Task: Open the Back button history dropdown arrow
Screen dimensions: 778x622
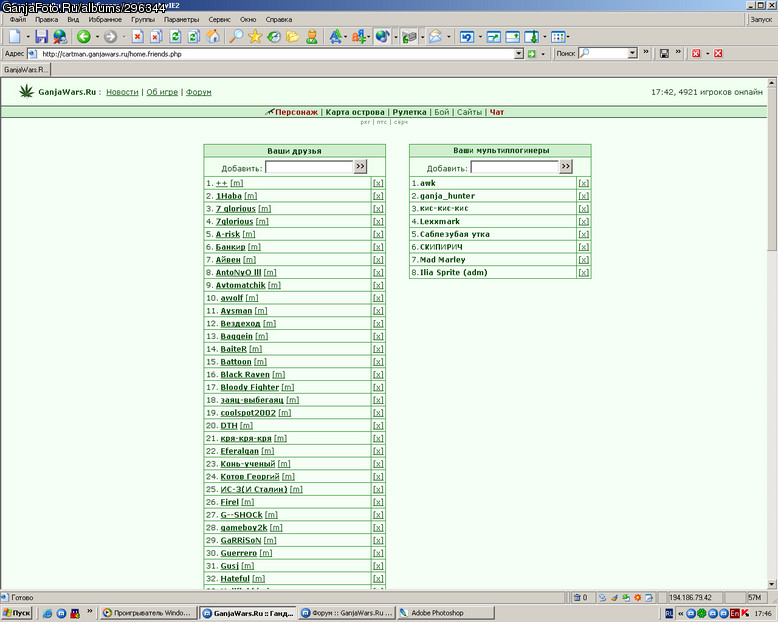Action: tap(97, 37)
